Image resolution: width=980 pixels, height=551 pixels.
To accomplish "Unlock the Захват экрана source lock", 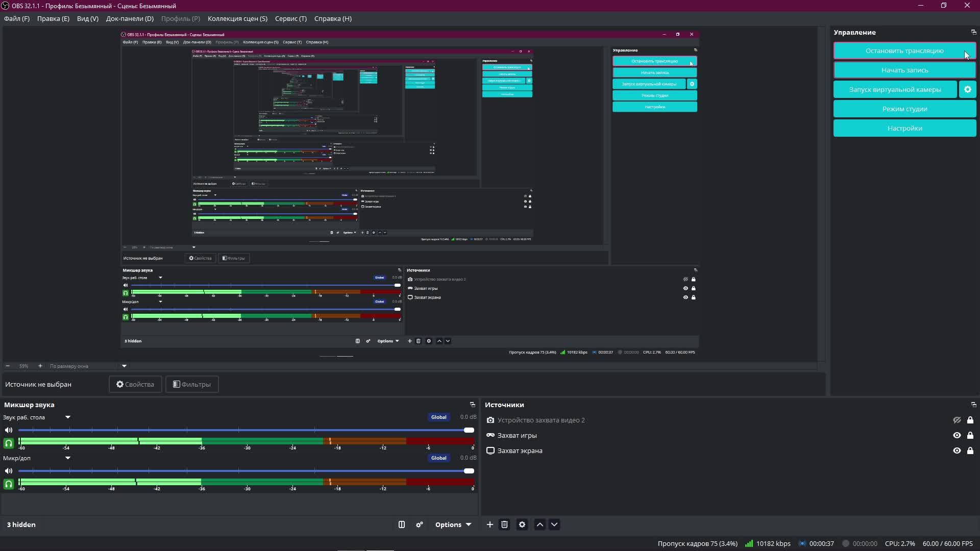I will click(970, 450).
